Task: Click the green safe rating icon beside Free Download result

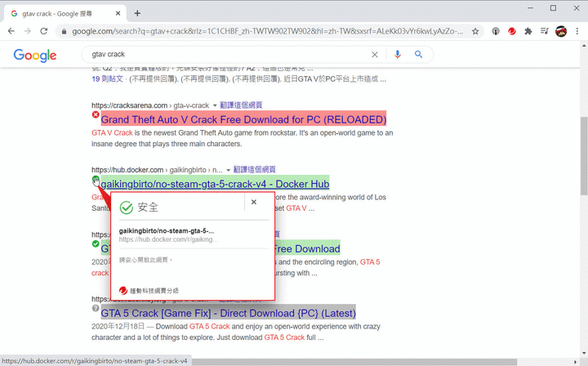Action: pyautogui.click(x=96, y=243)
